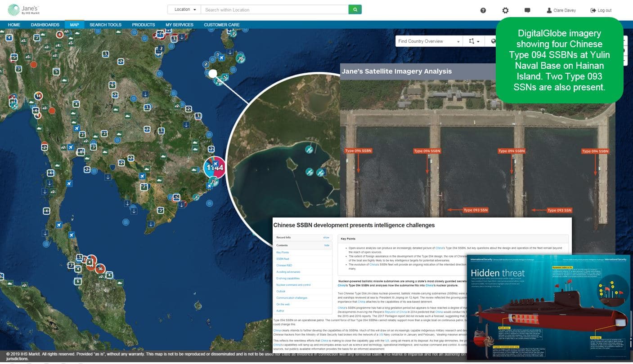Select the PRODUCTS menu item
Viewport: 633px width, 364px height.
143,25
